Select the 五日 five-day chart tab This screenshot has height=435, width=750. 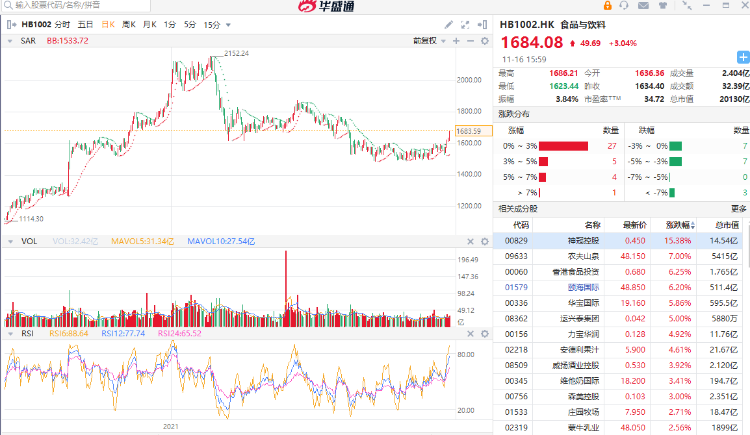[86, 24]
